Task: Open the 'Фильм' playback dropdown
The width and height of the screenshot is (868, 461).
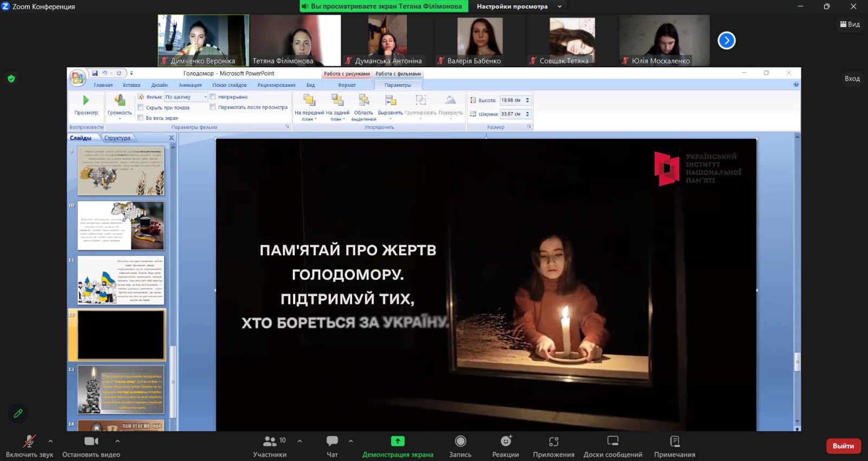Action: [205, 97]
